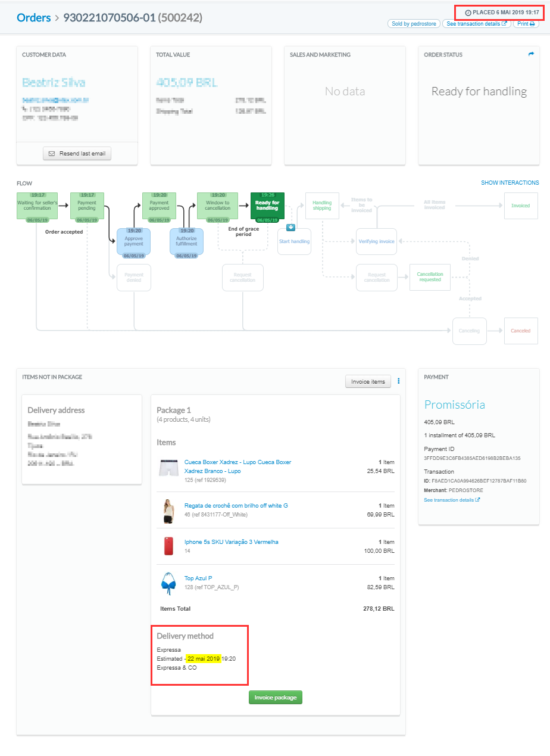Click the Sold by pedrostore badge

[x=413, y=24]
